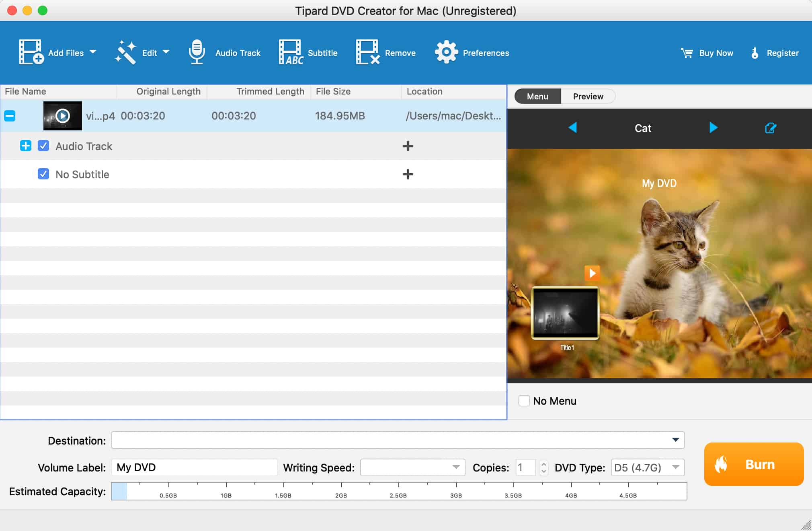Uncheck the Audio Track checkbox

coord(43,146)
